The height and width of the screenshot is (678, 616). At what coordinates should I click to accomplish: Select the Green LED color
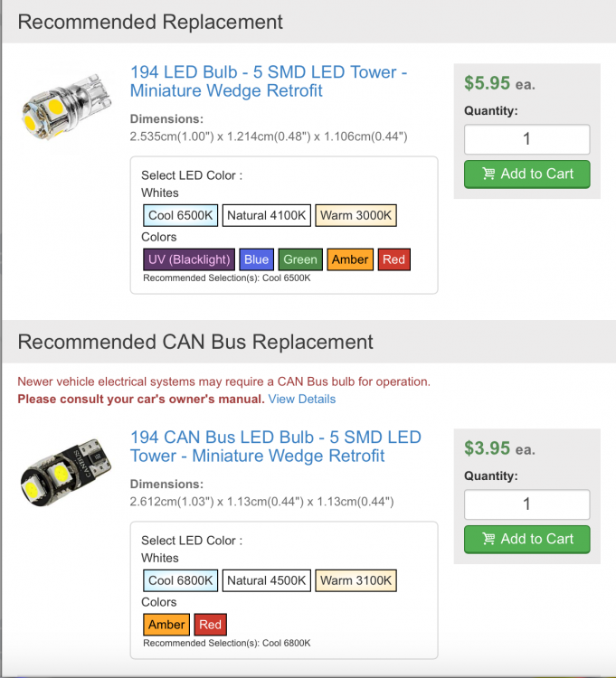click(x=300, y=259)
